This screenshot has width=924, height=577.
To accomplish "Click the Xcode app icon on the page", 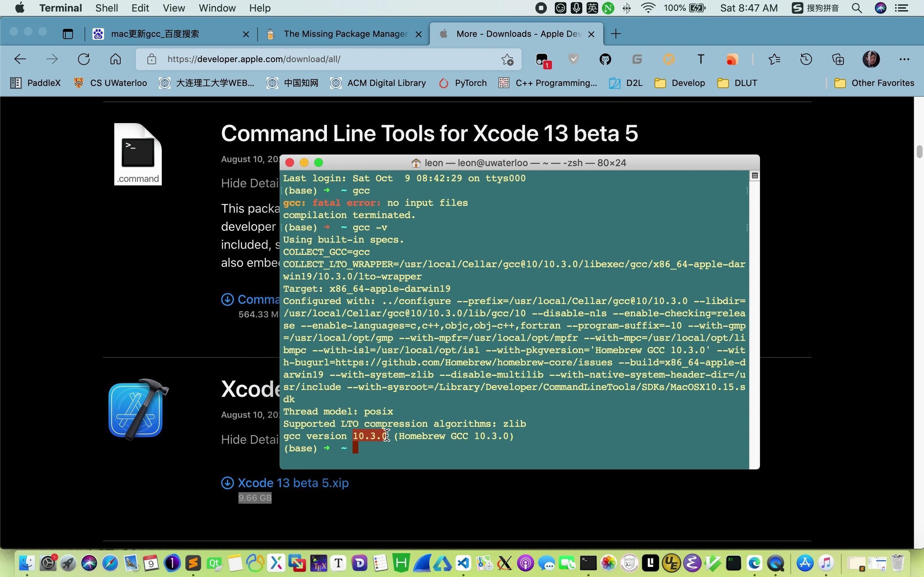I will click(138, 409).
